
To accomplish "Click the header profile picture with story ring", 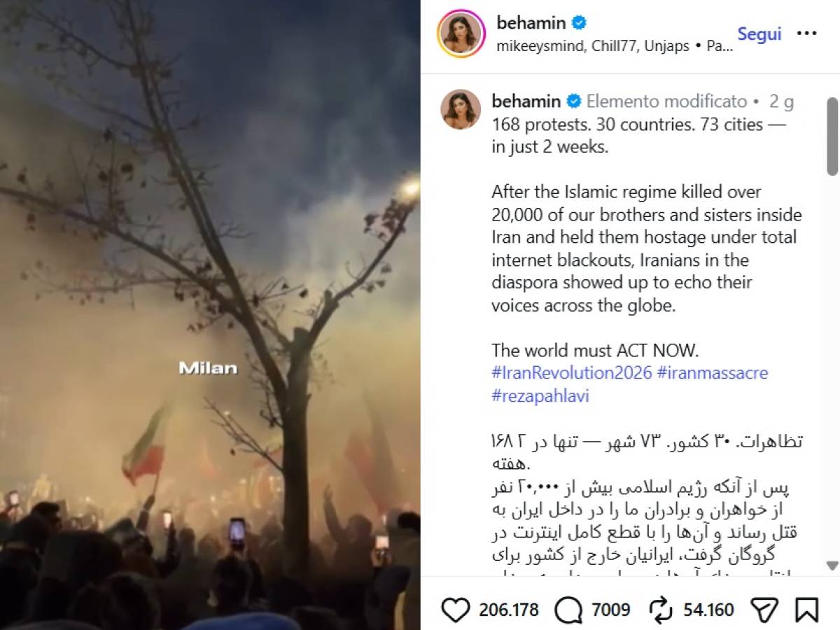I will [461, 34].
